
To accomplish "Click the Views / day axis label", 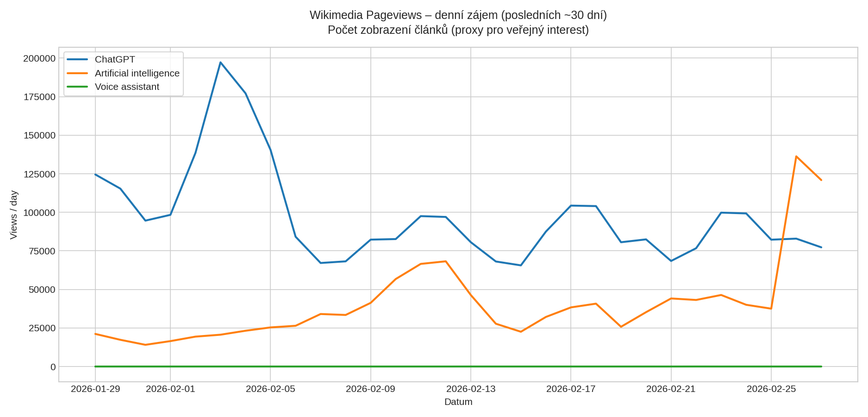I will [14, 213].
